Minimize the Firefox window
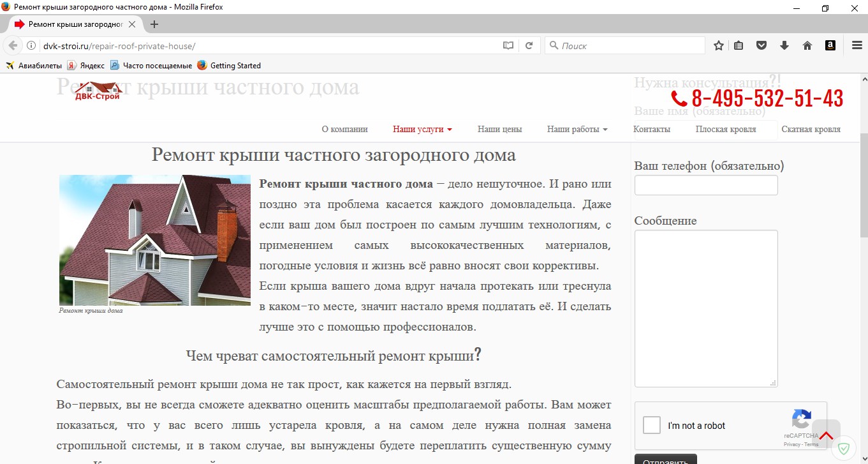Image resolution: width=868 pixels, height=464 pixels. point(796,8)
